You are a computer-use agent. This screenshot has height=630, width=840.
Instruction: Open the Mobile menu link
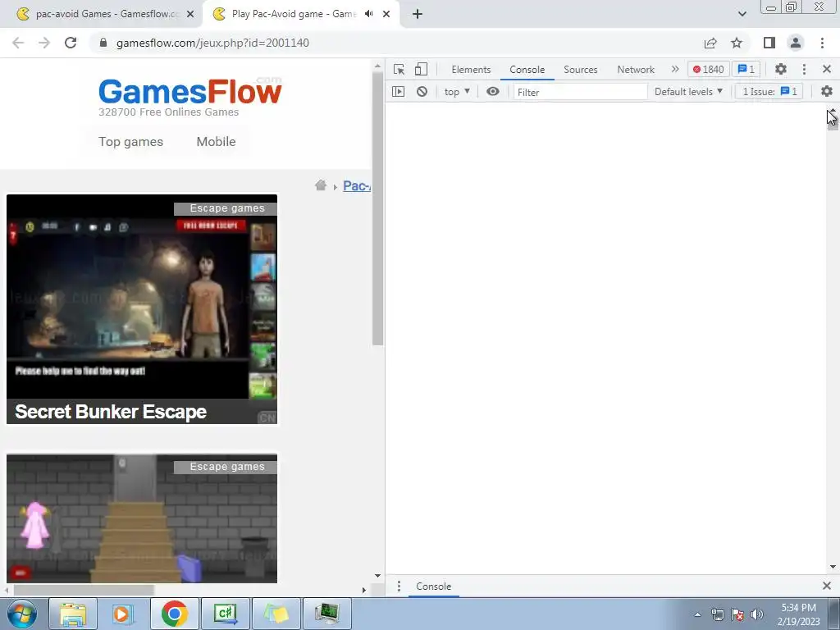coord(216,141)
